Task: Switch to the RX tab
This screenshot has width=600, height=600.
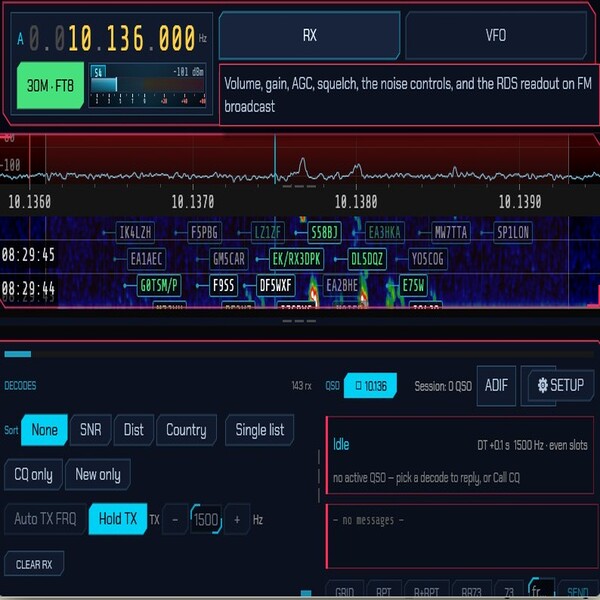Action: 310,35
